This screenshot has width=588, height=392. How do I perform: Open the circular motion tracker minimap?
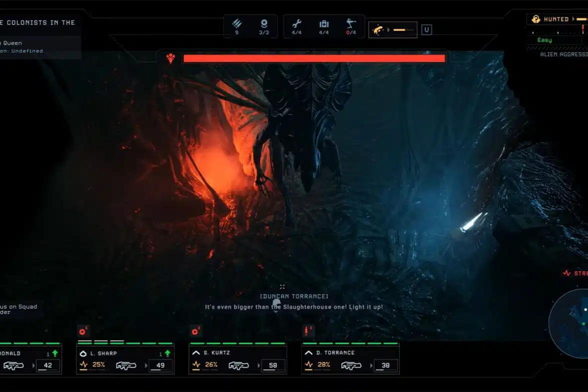pos(569,323)
